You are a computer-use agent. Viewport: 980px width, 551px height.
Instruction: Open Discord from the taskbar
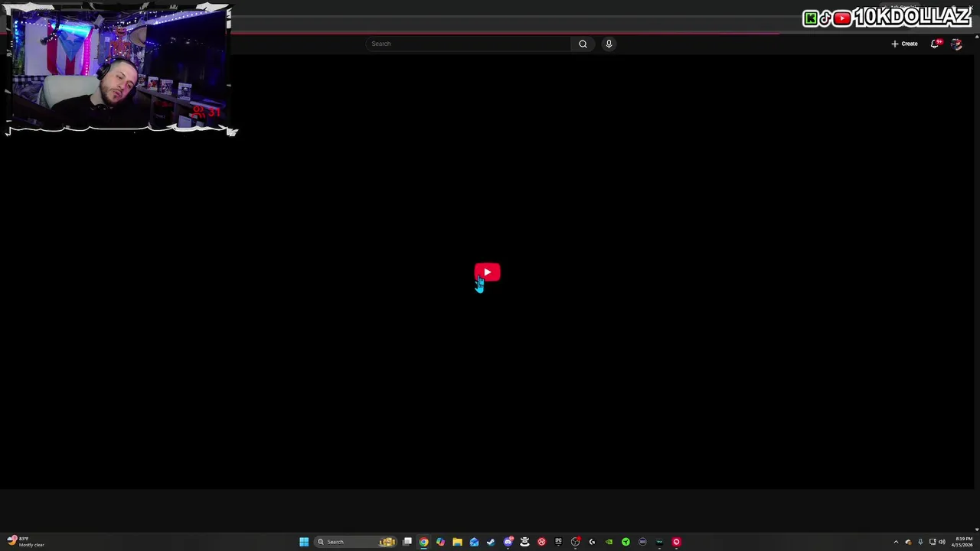508,542
